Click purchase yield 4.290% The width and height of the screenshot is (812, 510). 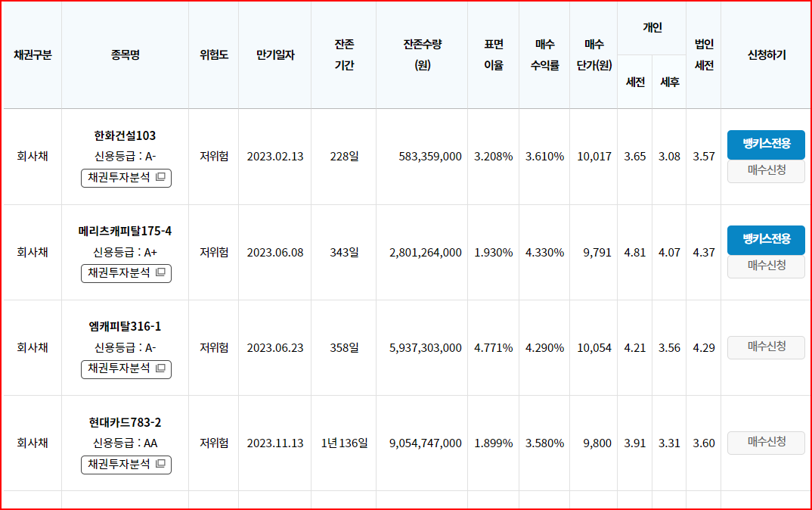pyautogui.click(x=545, y=348)
